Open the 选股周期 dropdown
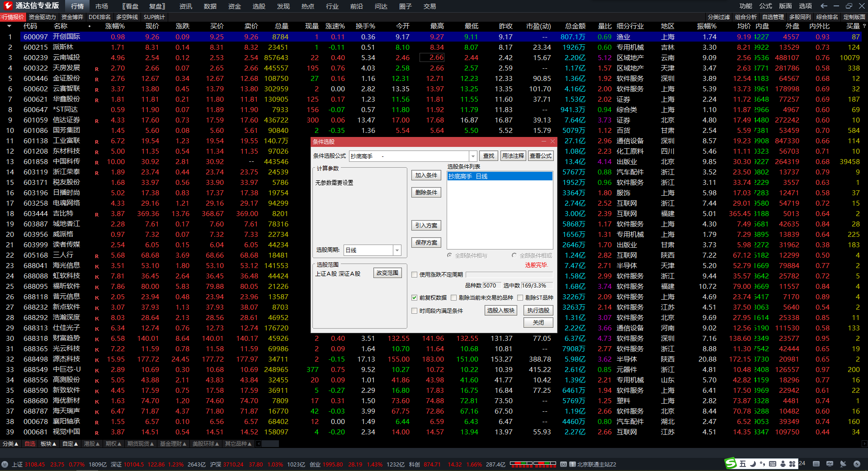Viewport: 868px width, 471px height. tap(397, 250)
